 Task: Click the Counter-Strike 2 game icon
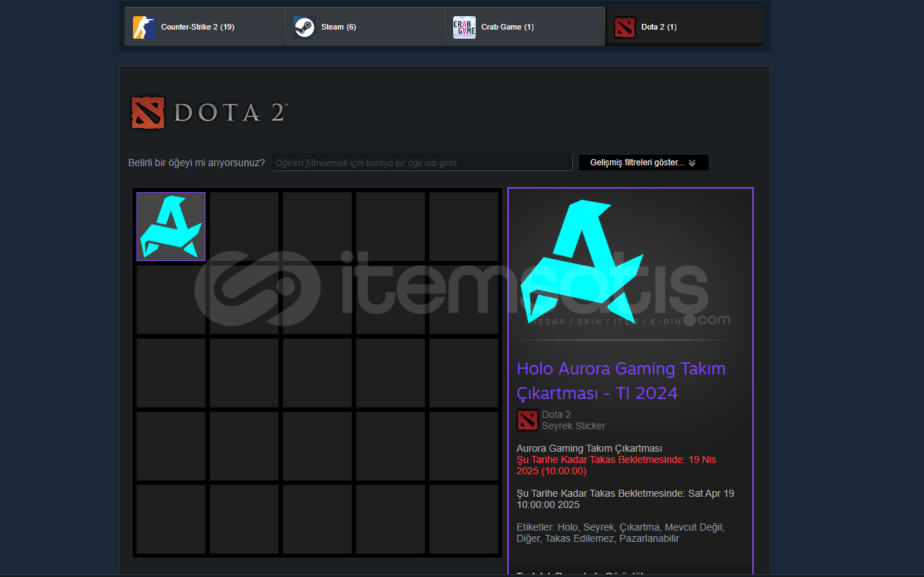144,27
